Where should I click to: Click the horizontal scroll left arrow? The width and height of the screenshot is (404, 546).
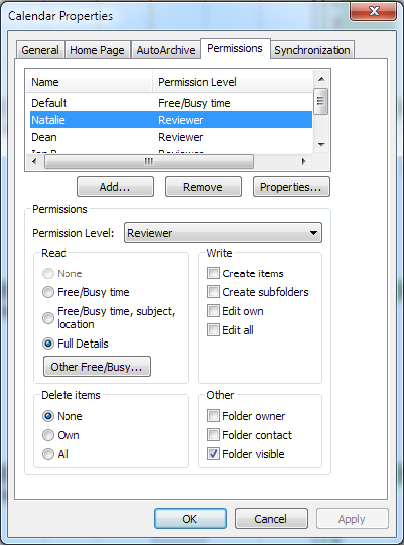[x=34, y=161]
